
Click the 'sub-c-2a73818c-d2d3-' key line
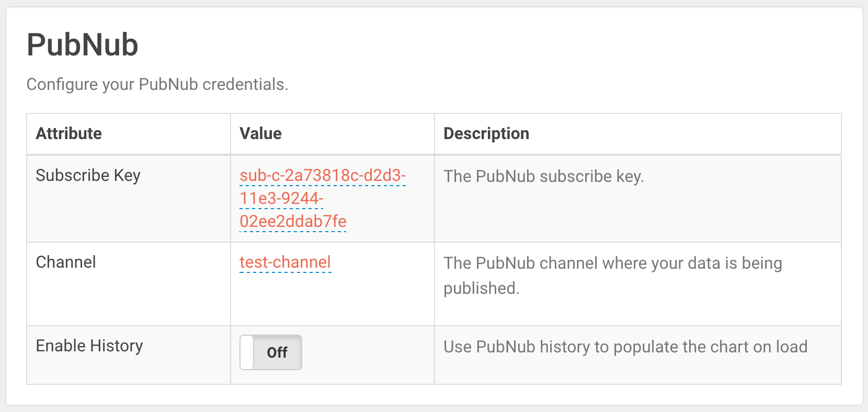click(x=323, y=176)
